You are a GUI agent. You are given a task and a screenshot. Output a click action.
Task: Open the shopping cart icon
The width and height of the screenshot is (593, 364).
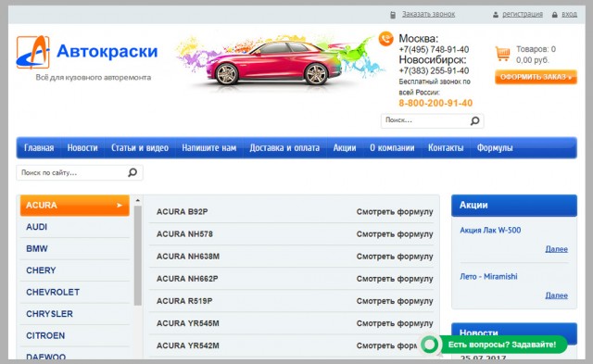point(502,54)
